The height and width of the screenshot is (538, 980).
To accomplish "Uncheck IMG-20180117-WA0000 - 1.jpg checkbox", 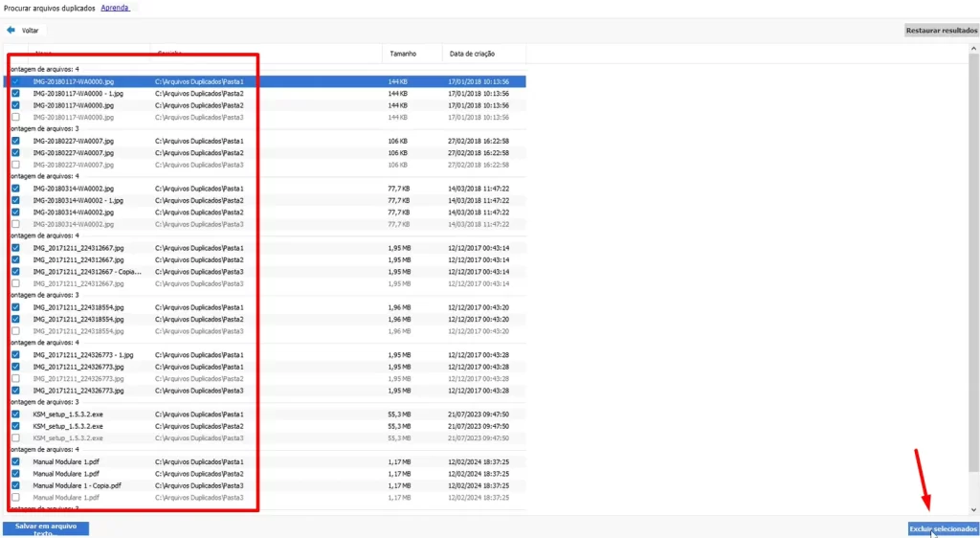I will [x=15, y=94].
